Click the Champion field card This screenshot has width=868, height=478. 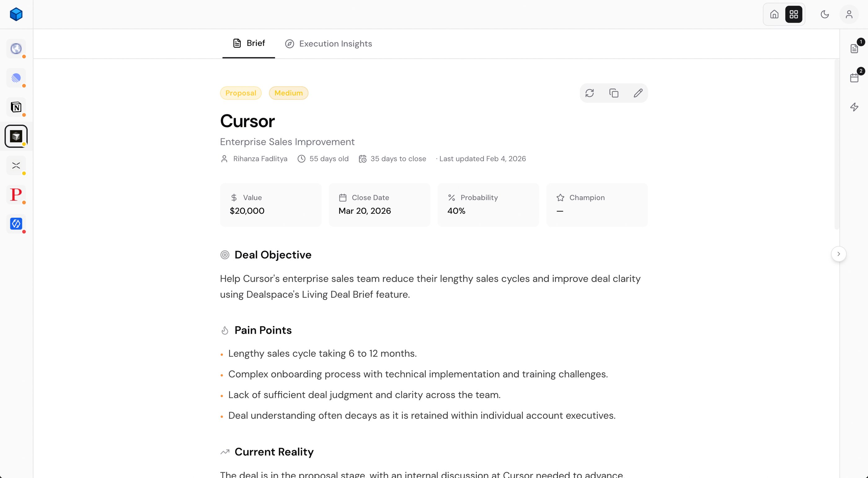pos(597,205)
